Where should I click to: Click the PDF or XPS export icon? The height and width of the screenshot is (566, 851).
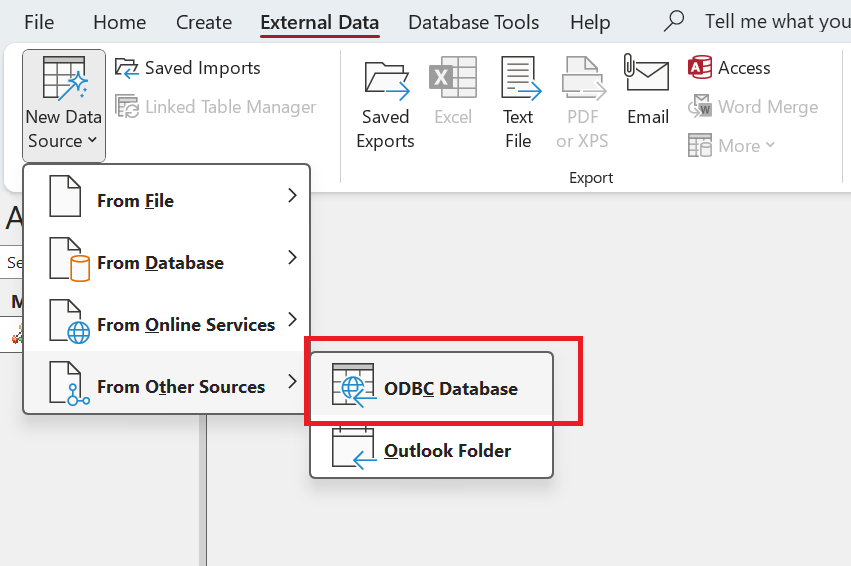582,78
